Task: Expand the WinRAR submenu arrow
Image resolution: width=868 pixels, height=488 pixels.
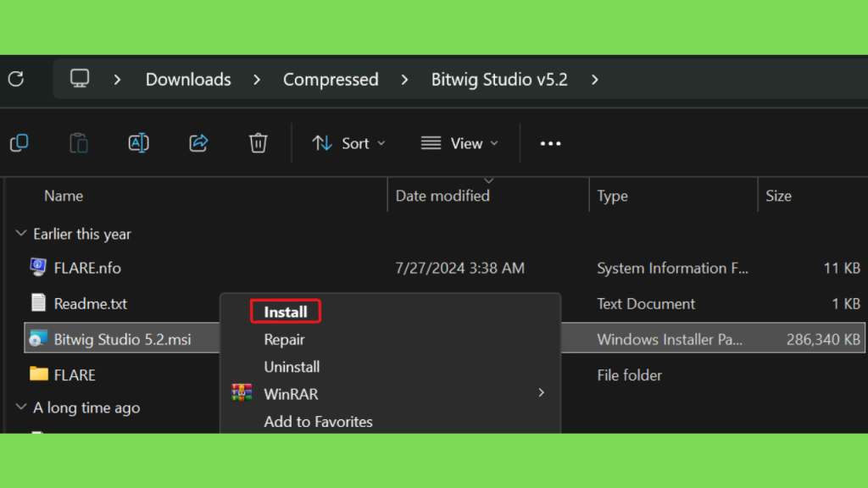Action: click(541, 393)
